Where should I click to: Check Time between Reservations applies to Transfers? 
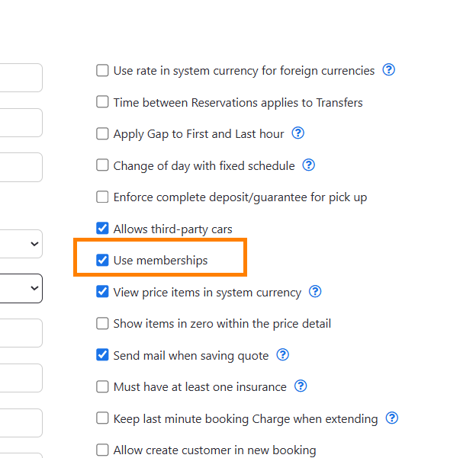point(102,102)
